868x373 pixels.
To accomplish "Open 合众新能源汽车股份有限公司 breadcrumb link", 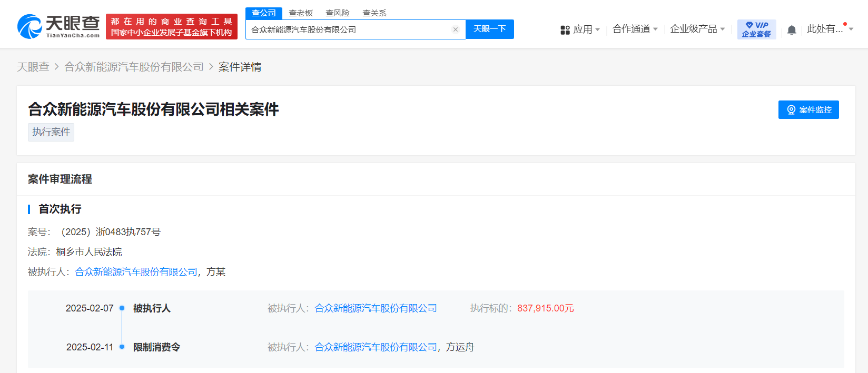I will [134, 67].
